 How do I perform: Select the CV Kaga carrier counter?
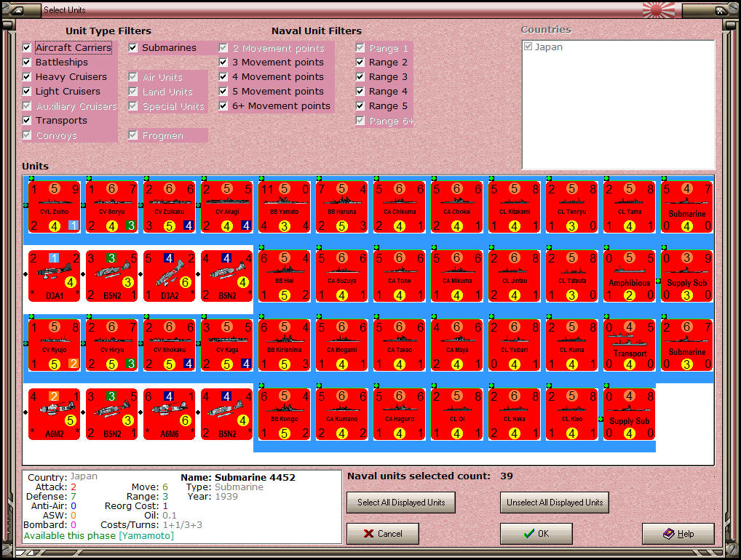[227, 345]
